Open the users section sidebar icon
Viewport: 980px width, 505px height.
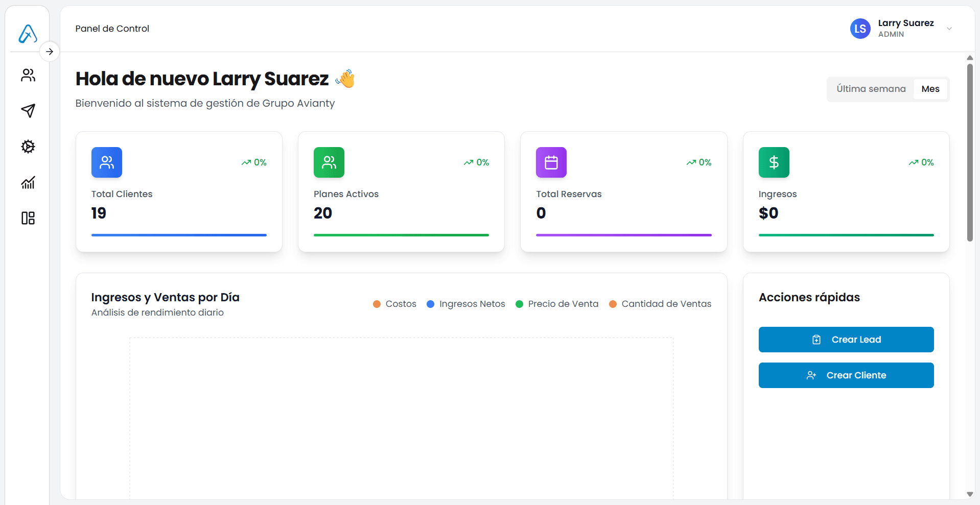click(x=28, y=75)
